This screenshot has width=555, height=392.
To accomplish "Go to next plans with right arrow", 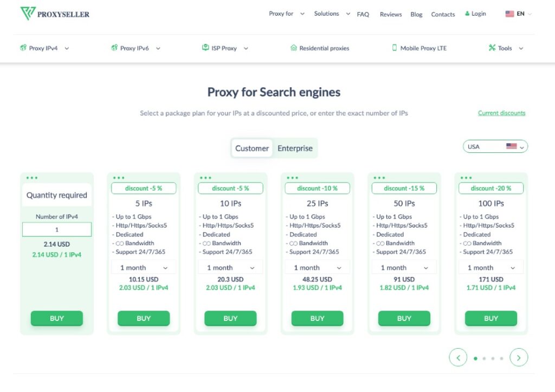I will [x=519, y=358].
